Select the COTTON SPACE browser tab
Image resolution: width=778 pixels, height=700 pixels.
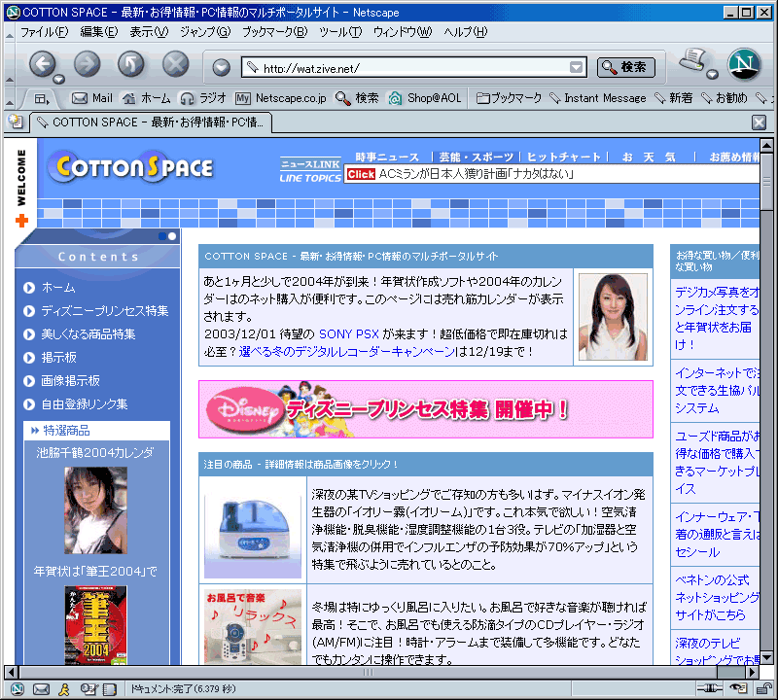pyautogui.click(x=151, y=122)
